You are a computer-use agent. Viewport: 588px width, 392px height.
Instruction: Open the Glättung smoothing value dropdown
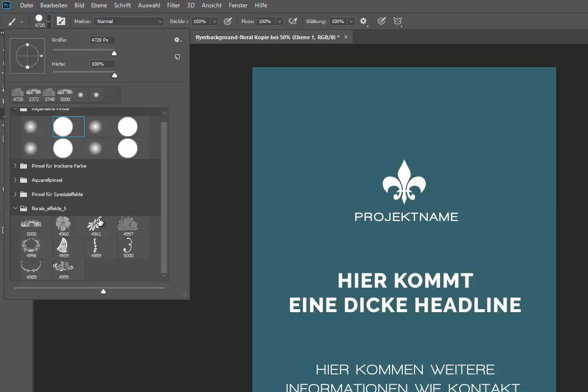pyautogui.click(x=351, y=21)
